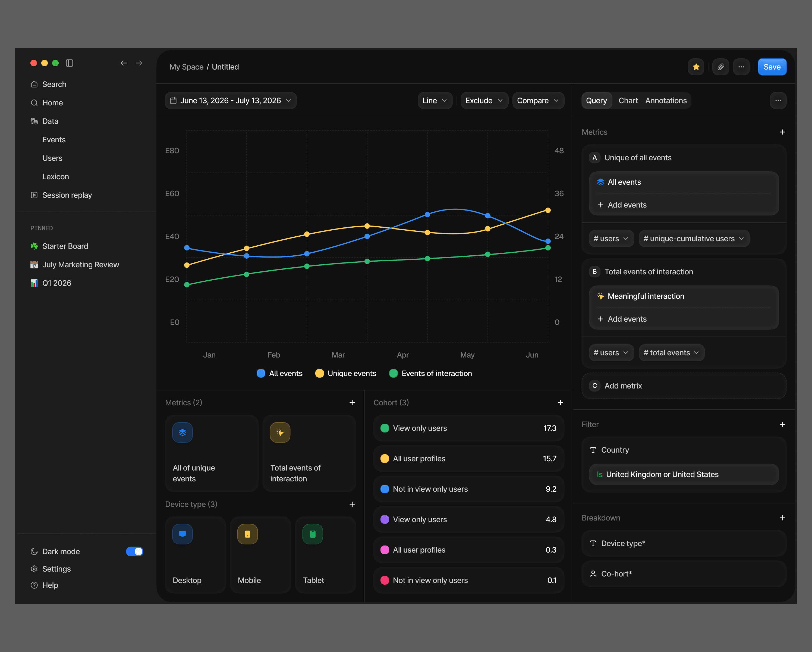This screenshot has width=812, height=652.
Task: Go back with the left arrow
Action: [124, 63]
